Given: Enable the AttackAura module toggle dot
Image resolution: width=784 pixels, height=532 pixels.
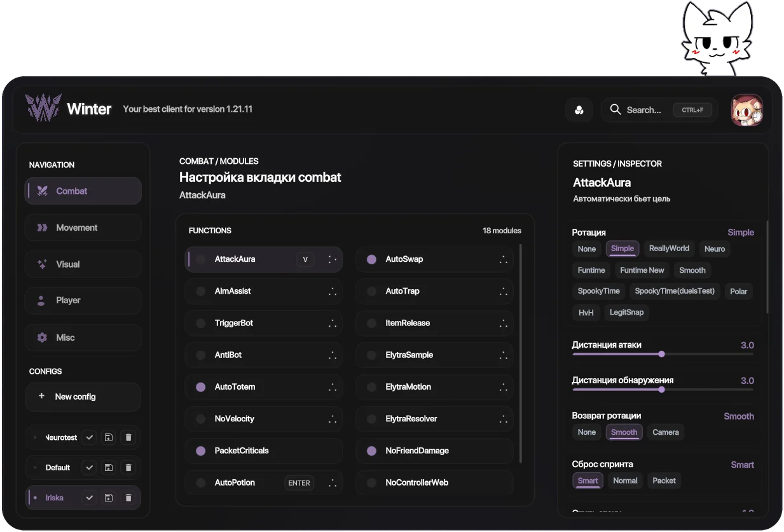Looking at the screenshot, I should coord(201,259).
